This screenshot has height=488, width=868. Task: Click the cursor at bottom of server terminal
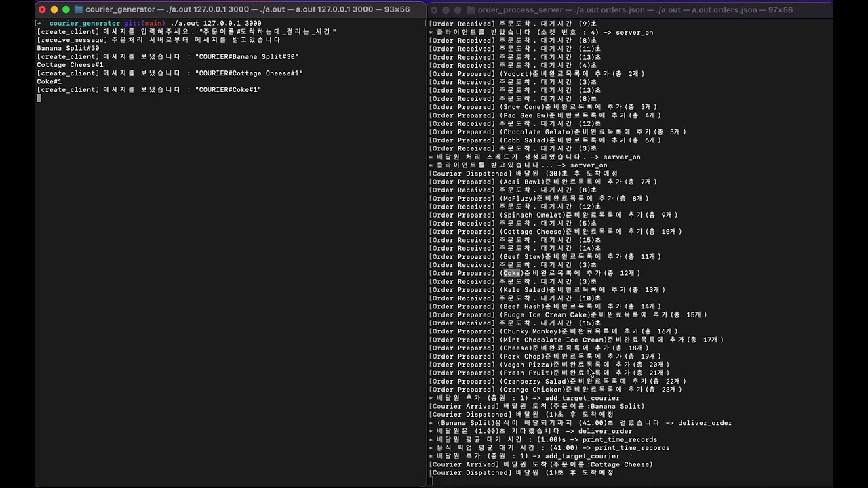pos(431,481)
